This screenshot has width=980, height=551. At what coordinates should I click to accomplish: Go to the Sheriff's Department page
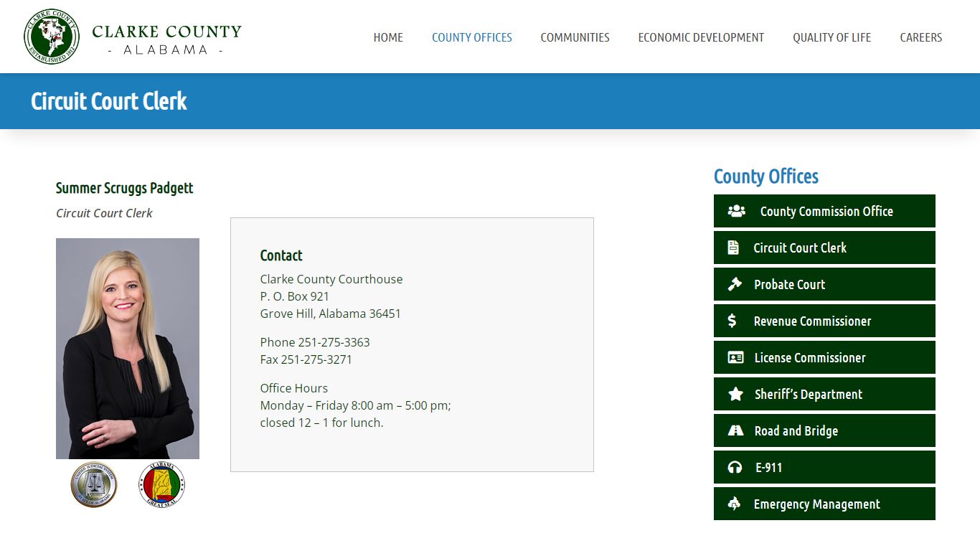(x=824, y=394)
